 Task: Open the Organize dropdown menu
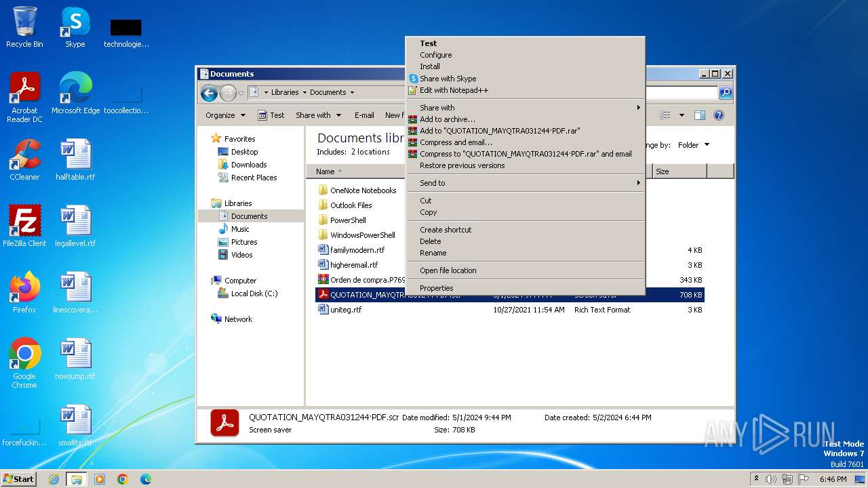pyautogui.click(x=225, y=115)
